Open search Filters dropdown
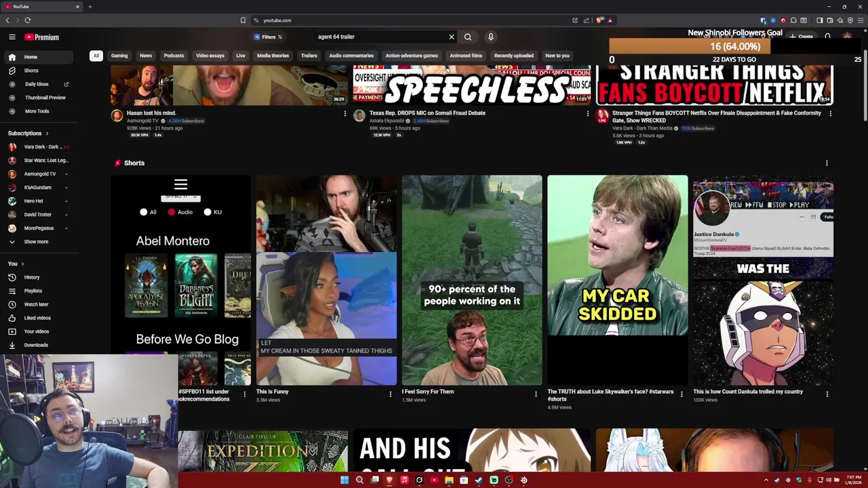 pyautogui.click(x=268, y=37)
